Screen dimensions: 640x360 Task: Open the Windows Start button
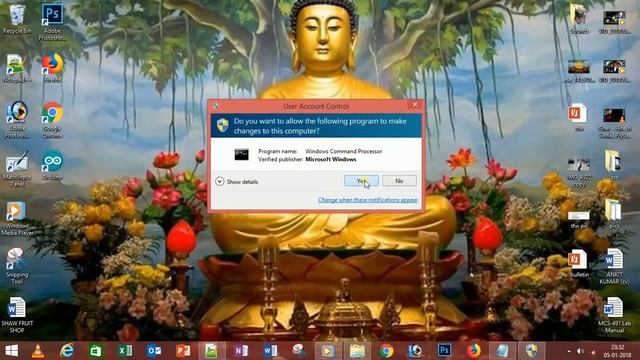click(11, 351)
